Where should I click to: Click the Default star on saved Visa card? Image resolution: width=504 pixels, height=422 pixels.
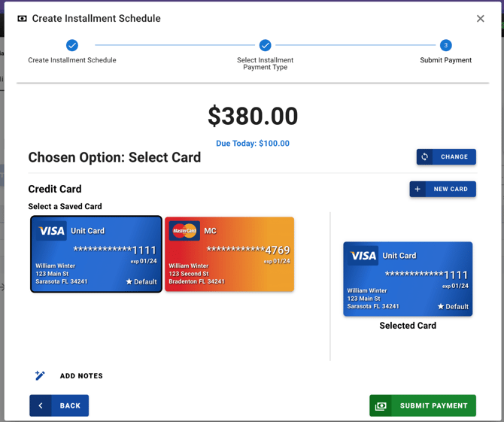click(x=129, y=282)
